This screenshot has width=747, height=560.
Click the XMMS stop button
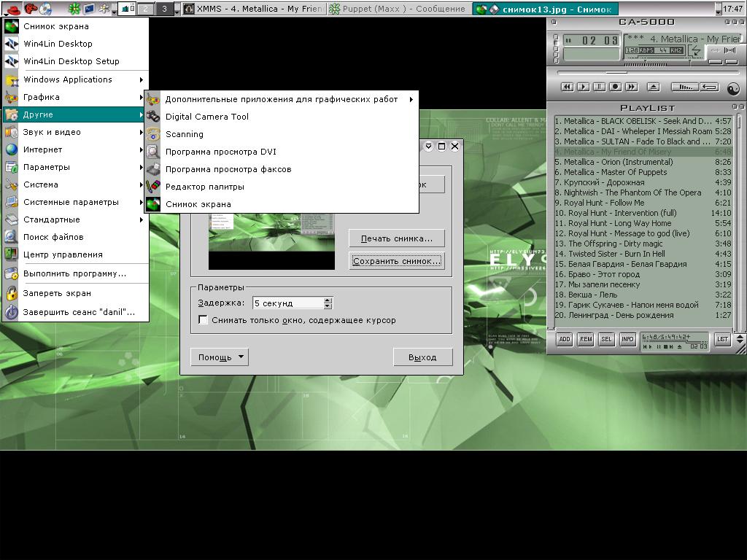point(616,87)
